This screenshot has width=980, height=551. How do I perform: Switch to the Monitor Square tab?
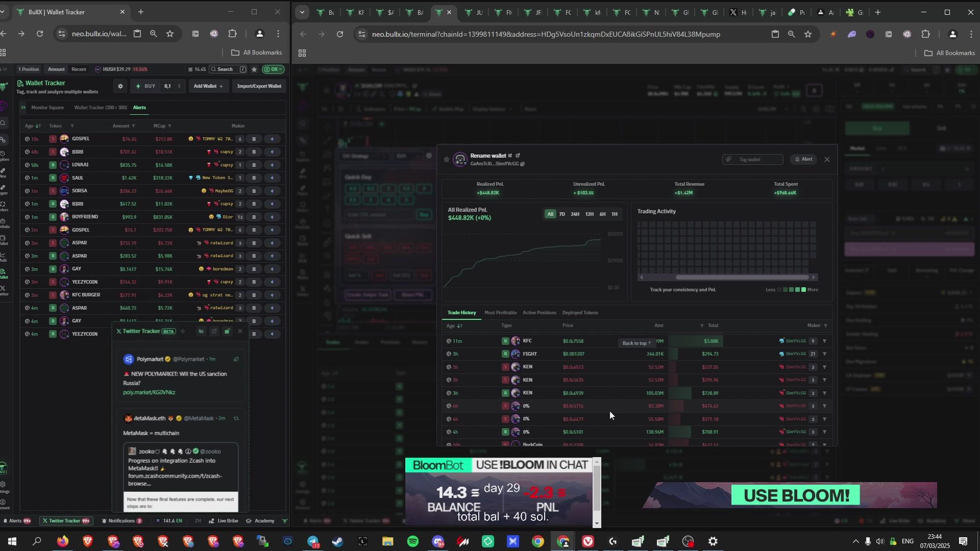point(47,108)
